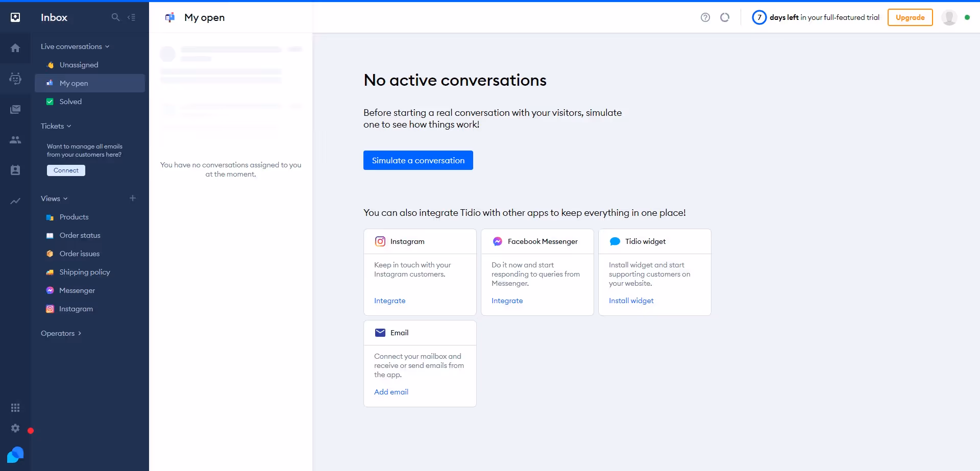
Task: Click the 'My open' page title
Action: point(205,17)
